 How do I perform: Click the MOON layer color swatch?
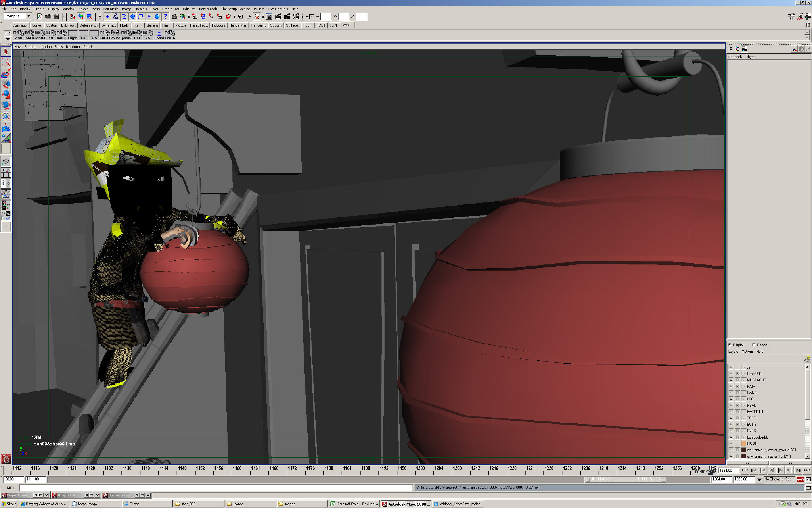pyautogui.click(x=744, y=443)
